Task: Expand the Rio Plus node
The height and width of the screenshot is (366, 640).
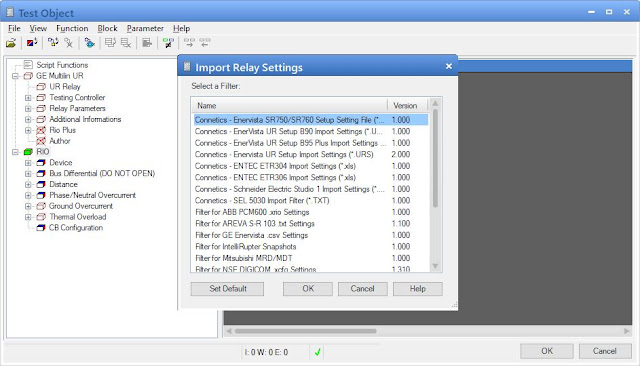Action: point(28,131)
